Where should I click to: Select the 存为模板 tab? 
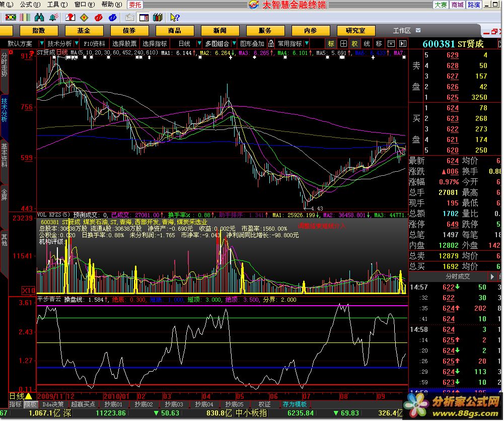[x=295, y=404]
